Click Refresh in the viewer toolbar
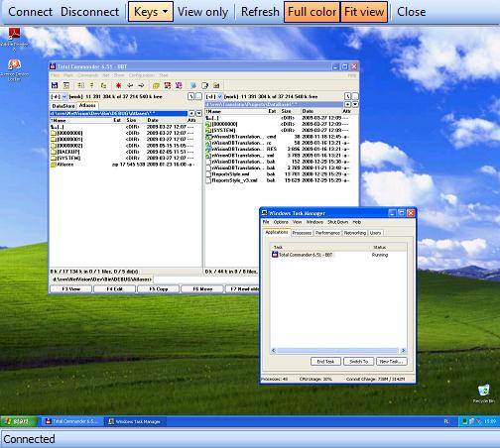500x448 pixels. coord(260,12)
